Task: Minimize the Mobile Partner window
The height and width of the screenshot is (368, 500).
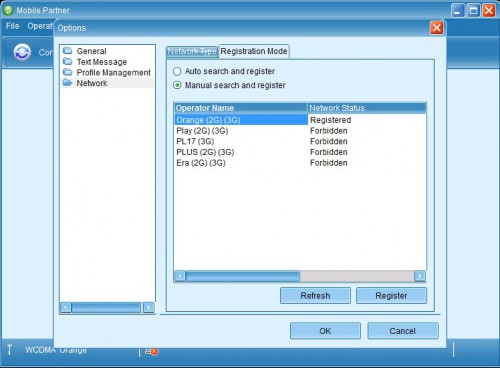Action: [x=458, y=11]
